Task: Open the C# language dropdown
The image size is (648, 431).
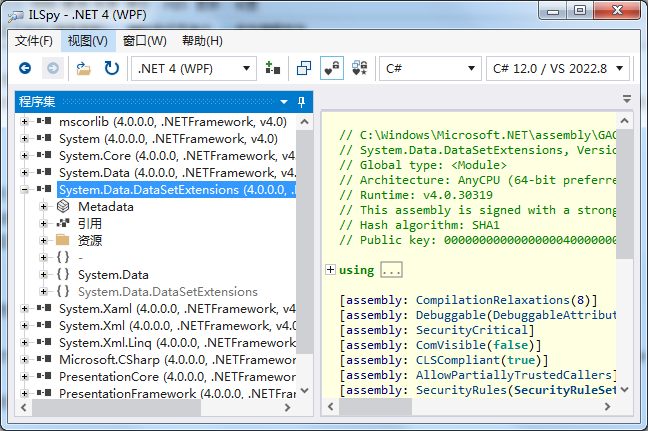Action: click(430, 68)
